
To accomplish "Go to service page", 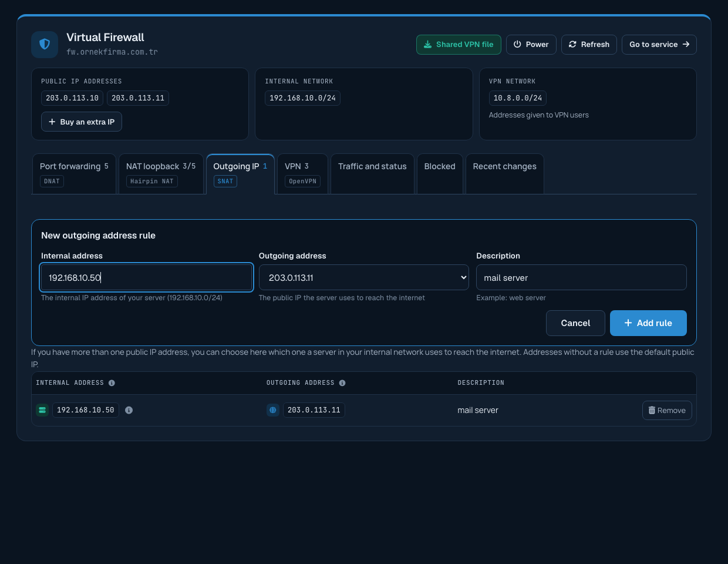I will [x=659, y=45].
